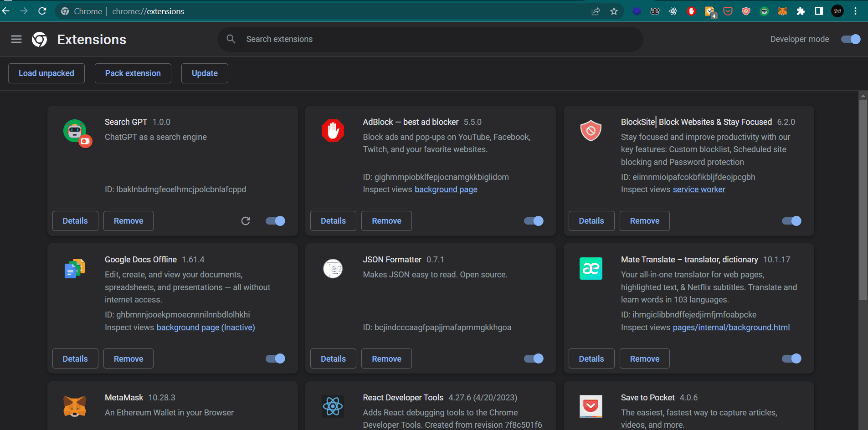Disable the AdBlock extension toggle
Viewport: 868px width, 430px height.
pos(534,221)
